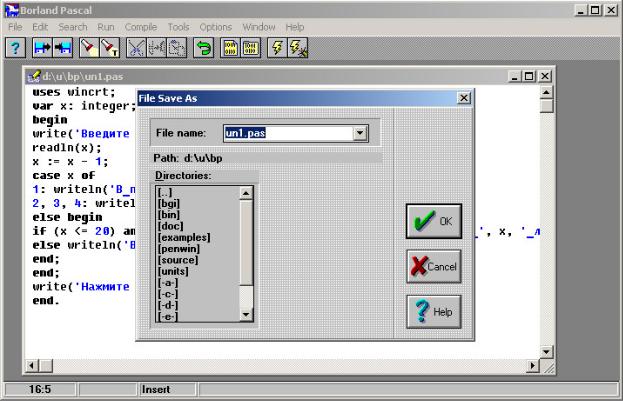Click the editor horizontal scrollbar thumb

click(x=46, y=366)
